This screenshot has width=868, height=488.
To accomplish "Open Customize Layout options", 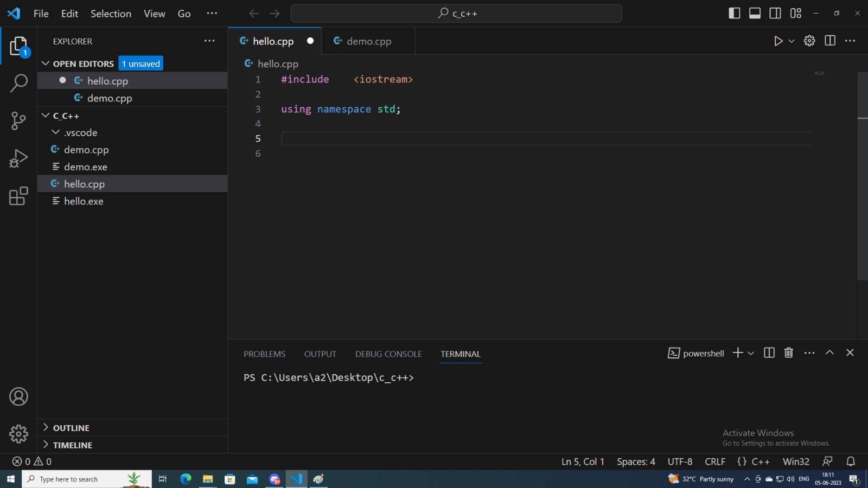I will click(796, 13).
